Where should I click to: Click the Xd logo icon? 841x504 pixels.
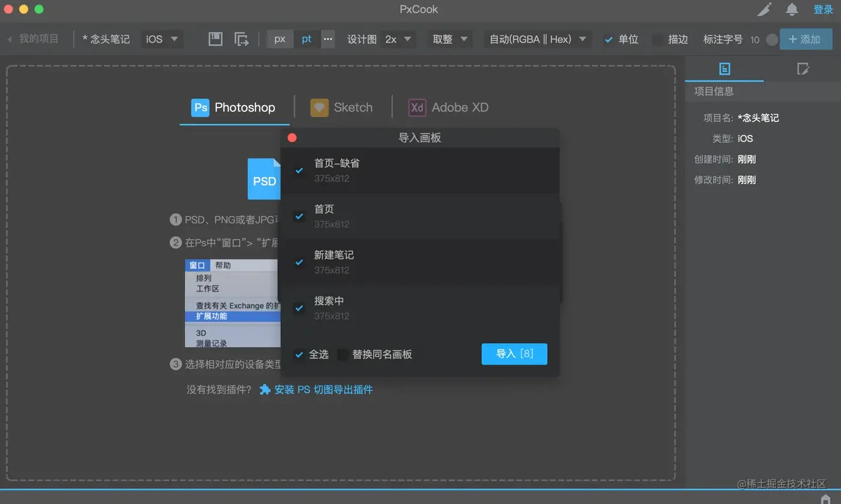coord(417,108)
